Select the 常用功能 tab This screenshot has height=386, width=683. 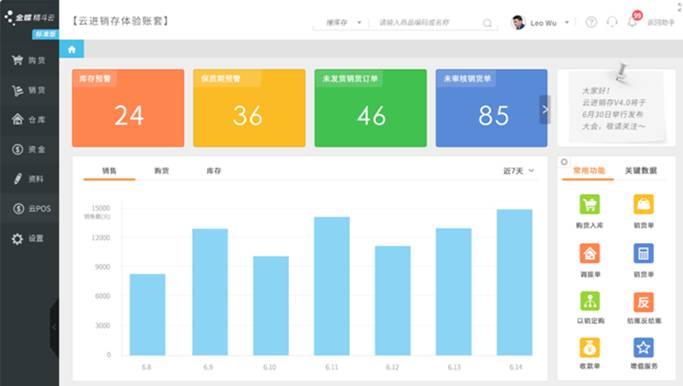[x=588, y=170]
